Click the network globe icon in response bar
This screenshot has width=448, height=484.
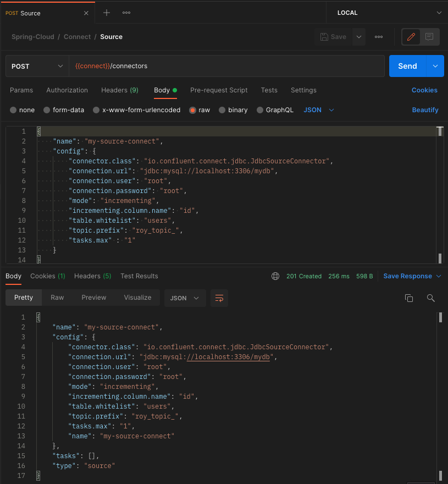click(275, 276)
